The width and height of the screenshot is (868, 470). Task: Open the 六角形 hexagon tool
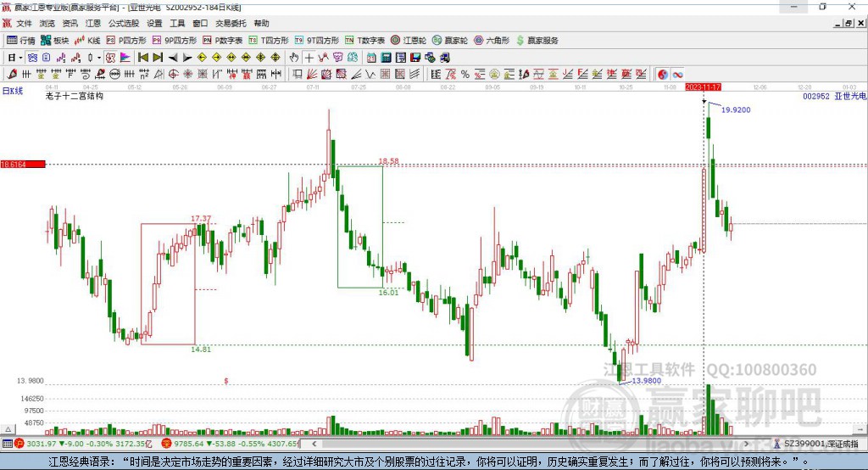pos(492,41)
